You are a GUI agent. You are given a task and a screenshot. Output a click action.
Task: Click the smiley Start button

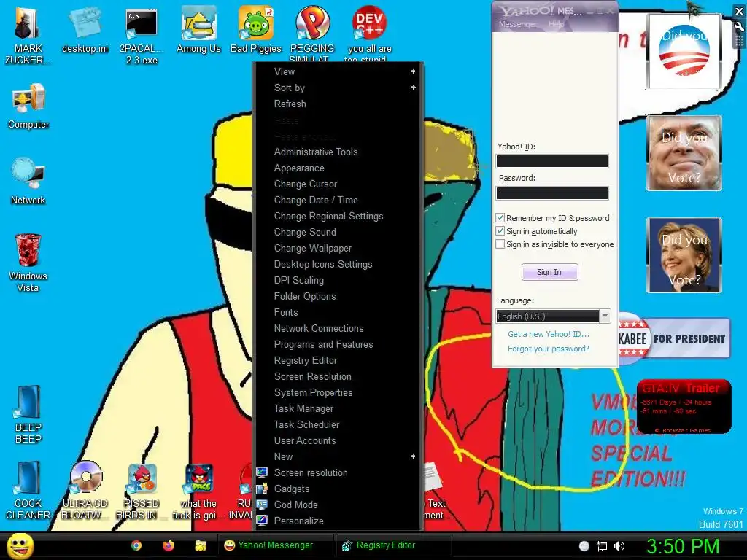point(20,545)
